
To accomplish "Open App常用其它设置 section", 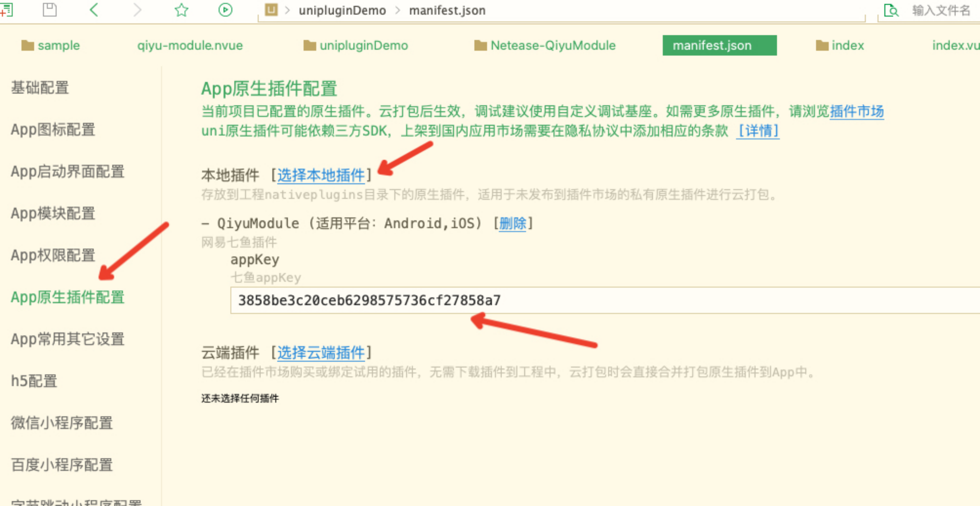I will pos(68,339).
